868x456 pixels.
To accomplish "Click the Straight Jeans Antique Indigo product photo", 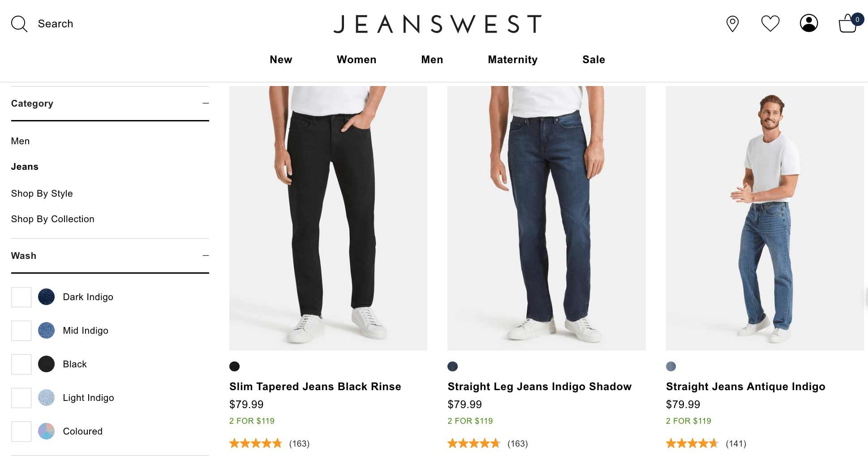I will coord(765,218).
